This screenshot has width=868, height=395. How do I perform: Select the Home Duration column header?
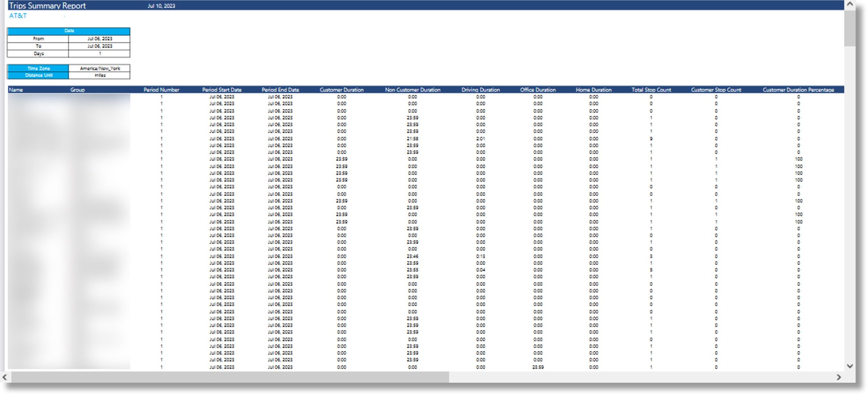pos(593,90)
